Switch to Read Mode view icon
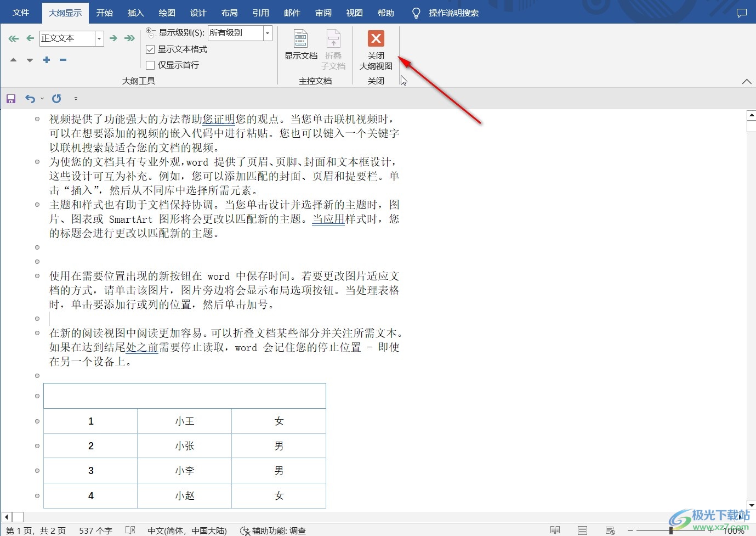The width and height of the screenshot is (756, 536). [555, 531]
